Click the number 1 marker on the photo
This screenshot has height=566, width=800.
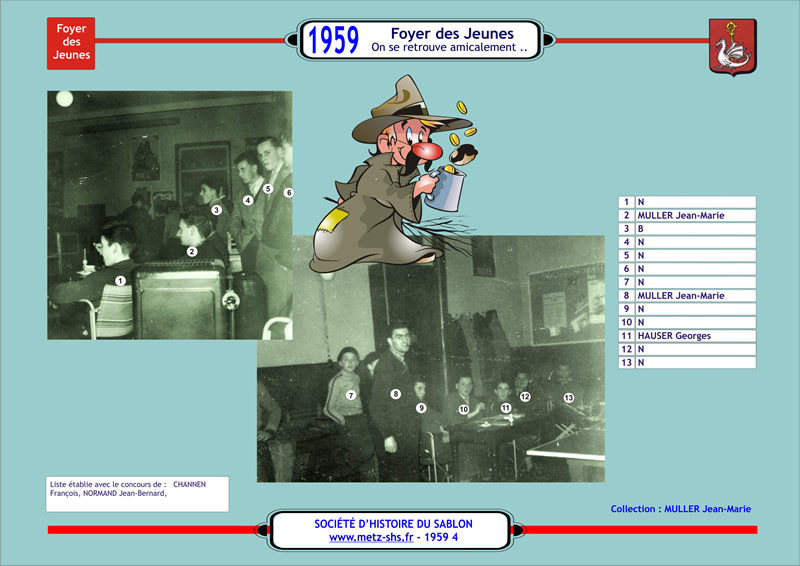(120, 281)
